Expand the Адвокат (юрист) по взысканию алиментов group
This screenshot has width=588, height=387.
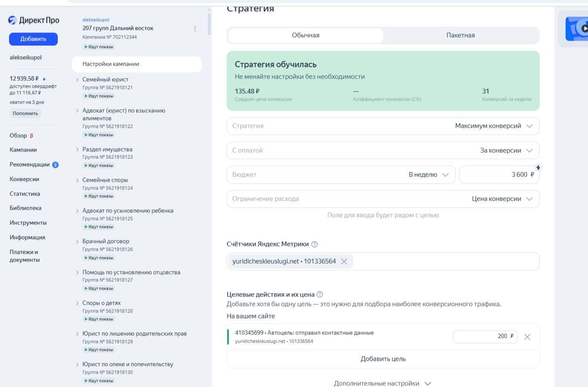[x=77, y=111]
